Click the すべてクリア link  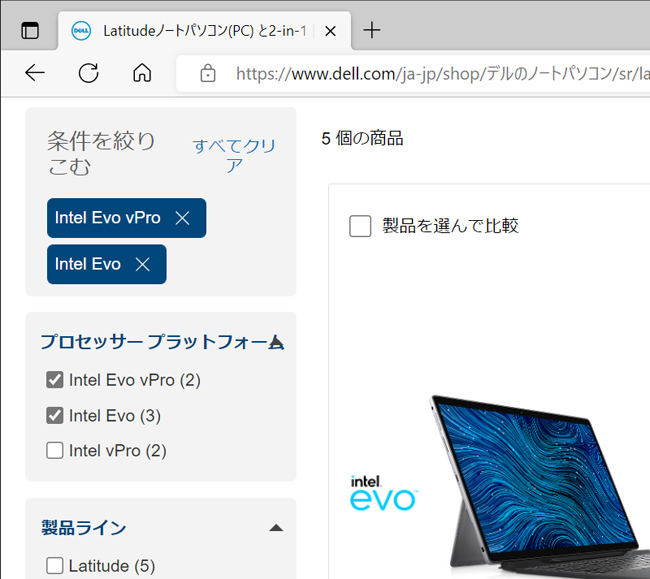(x=234, y=155)
